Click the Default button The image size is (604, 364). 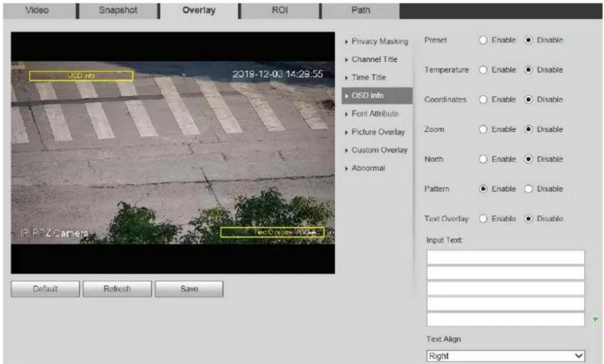[x=45, y=289]
